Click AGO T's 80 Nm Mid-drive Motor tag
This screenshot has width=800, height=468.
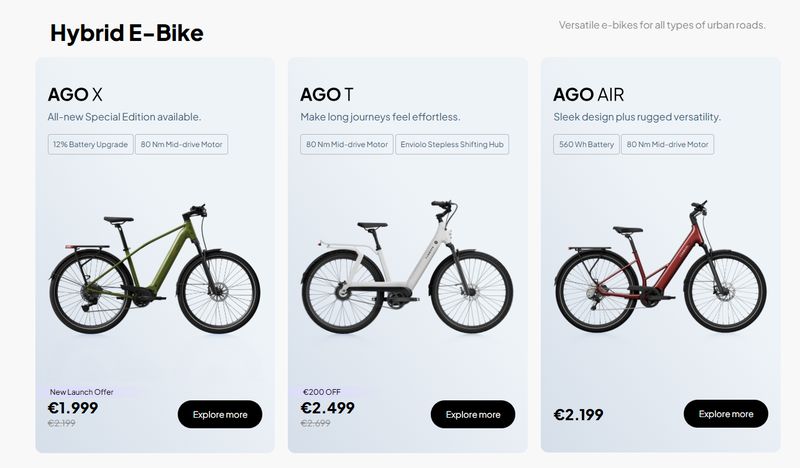346,145
